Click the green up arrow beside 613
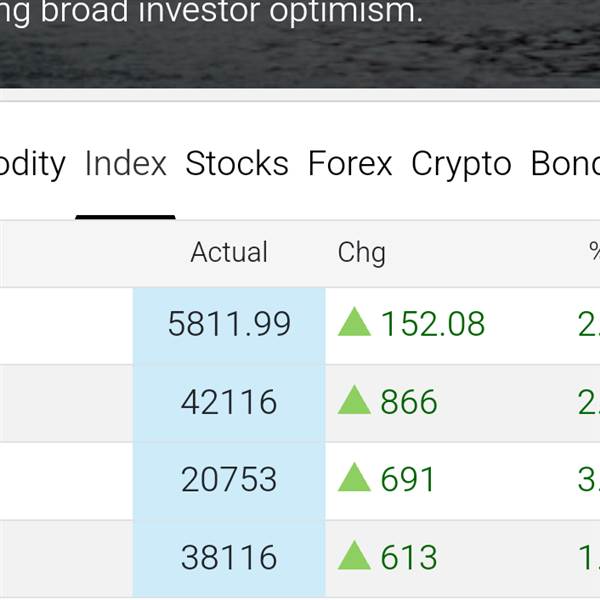600x600 pixels. [354, 555]
